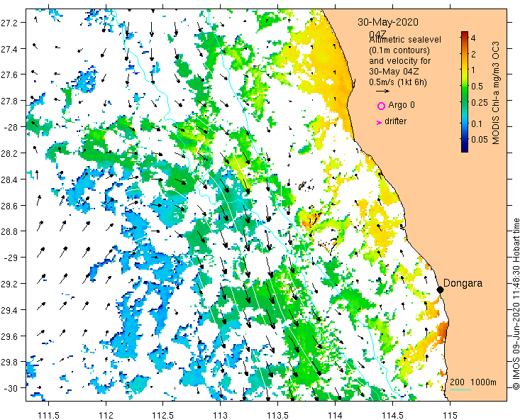Viewport: 525px width, 420px height.
Task: Click the Dongara black location dot
Action: tap(441, 289)
